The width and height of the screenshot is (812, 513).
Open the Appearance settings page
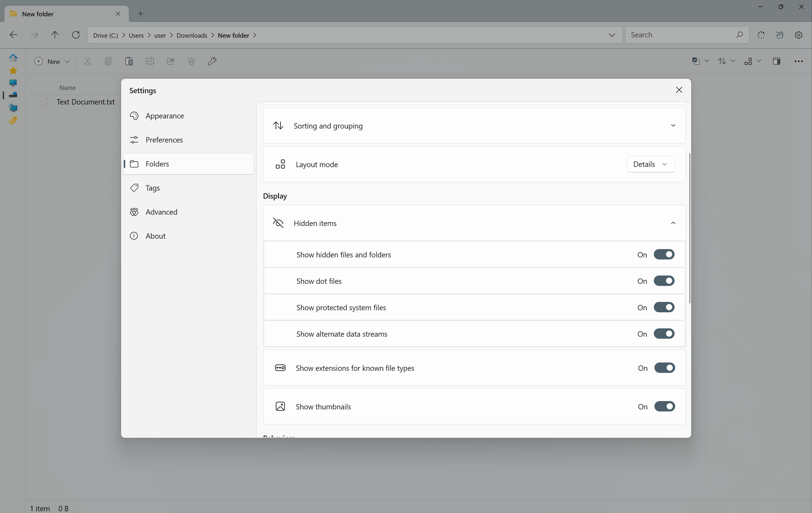coord(164,116)
